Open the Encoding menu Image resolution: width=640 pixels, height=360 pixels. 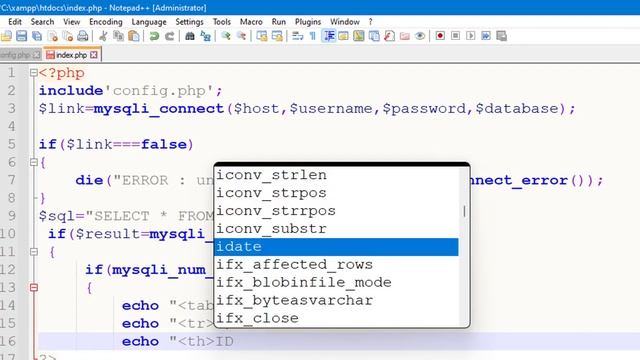point(106,22)
